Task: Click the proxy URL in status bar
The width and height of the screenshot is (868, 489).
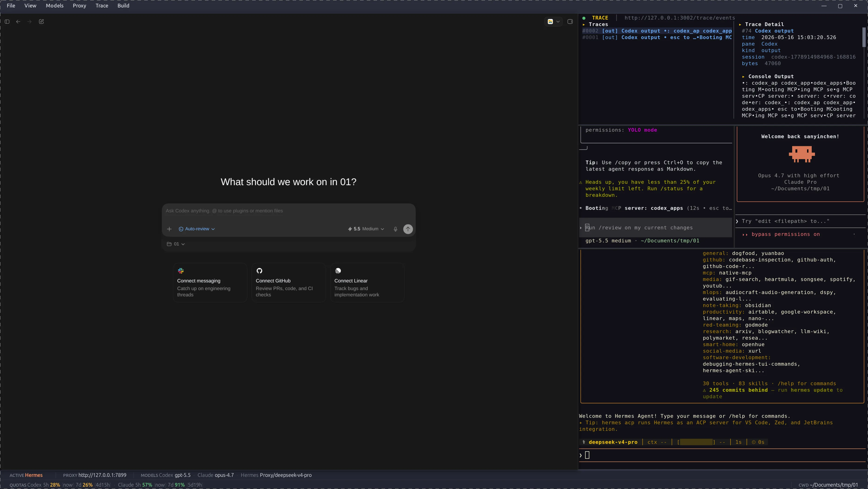Action: (102, 475)
